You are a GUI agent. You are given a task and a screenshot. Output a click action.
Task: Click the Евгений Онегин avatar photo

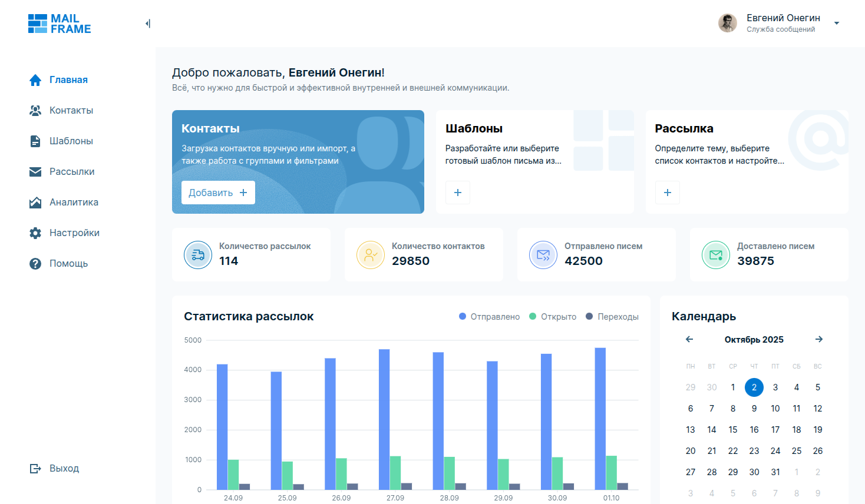click(728, 23)
